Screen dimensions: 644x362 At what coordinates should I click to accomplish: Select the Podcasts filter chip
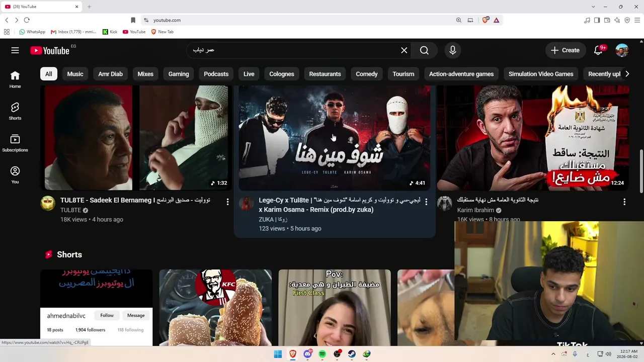[216, 74]
